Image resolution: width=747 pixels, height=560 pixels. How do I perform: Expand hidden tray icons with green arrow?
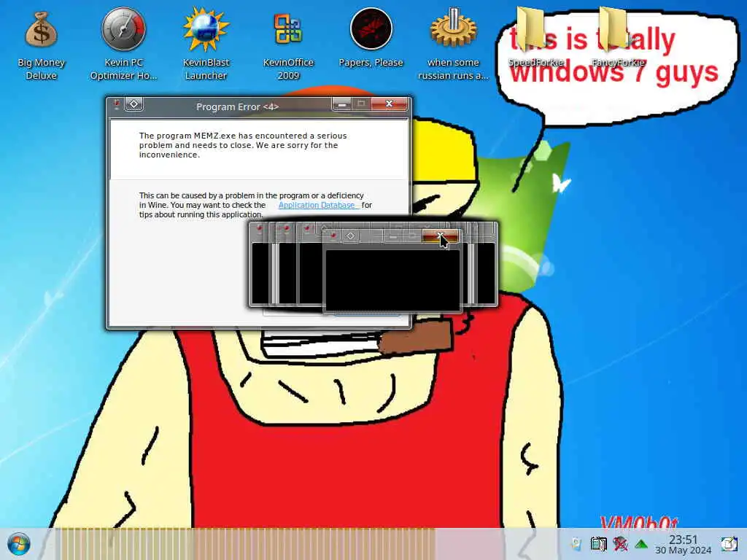pyautogui.click(x=641, y=544)
